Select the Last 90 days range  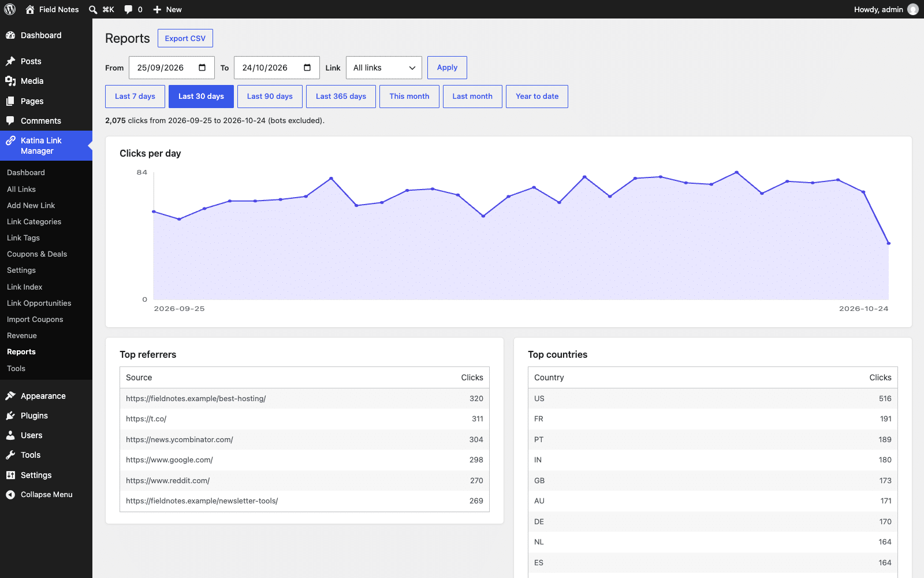(270, 97)
